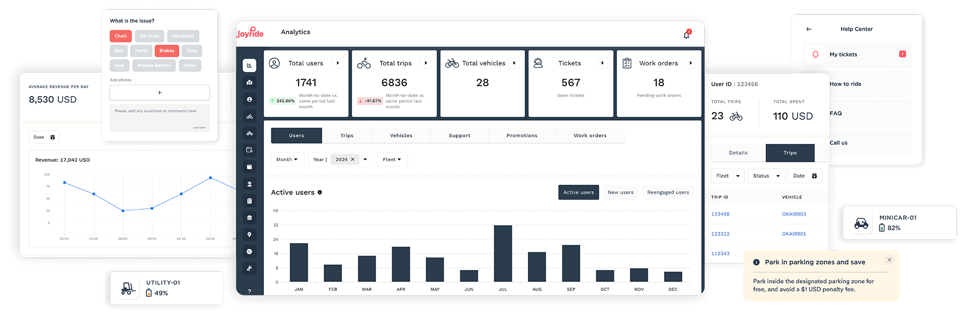Toggle the Pedal issue chip

141,51
